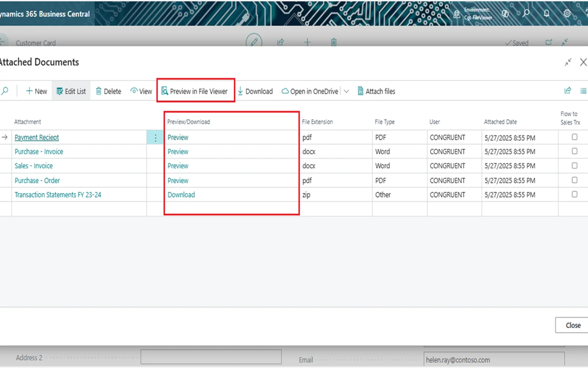
Task: Check Flow to Sales Trx for Payment Reciept
Action: tap(574, 137)
